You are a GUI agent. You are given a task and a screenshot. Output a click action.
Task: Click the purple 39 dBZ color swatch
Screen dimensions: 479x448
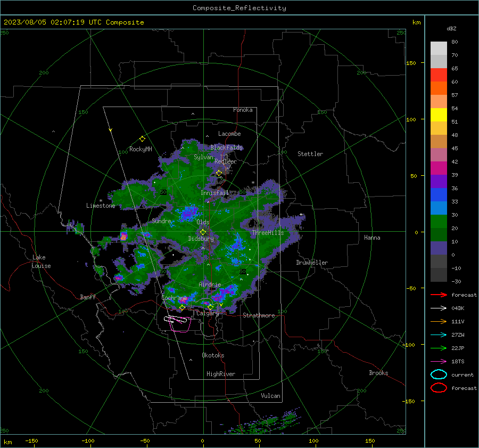coord(439,181)
